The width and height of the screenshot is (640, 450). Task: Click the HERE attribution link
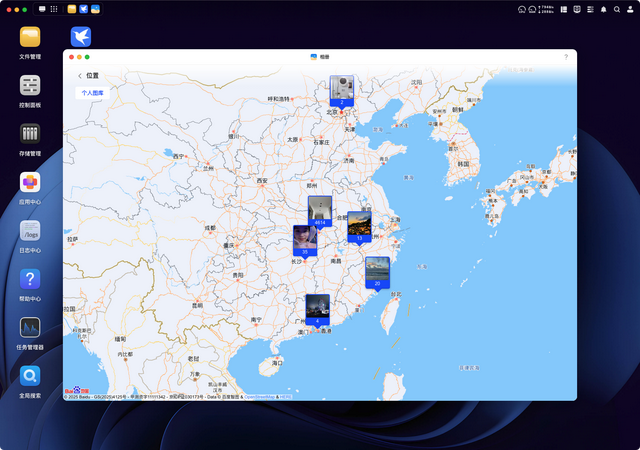pyautogui.click(x=286, y=397)
